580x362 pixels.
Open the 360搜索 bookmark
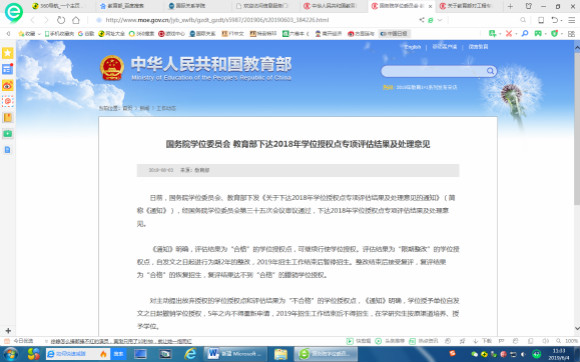tap(141, 34)
